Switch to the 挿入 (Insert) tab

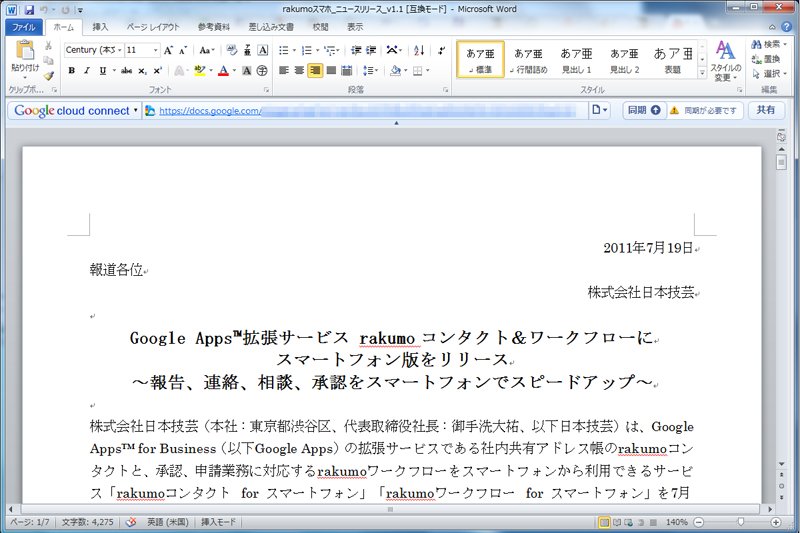click(x=100, y=27)
